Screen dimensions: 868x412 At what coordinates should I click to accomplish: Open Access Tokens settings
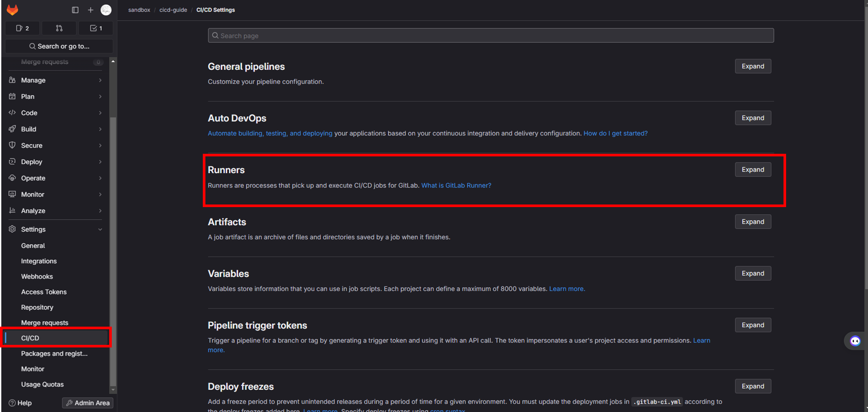[x=44, y=292]
